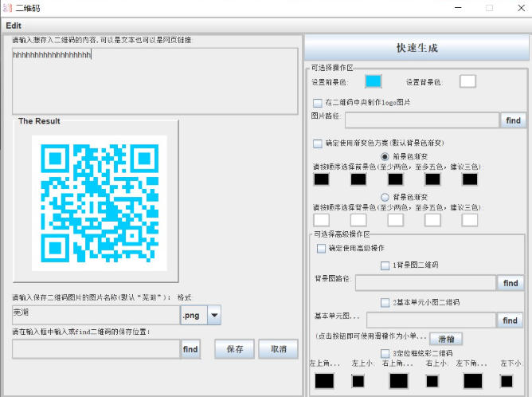Expand the .png format dropdown

[213, 316]
